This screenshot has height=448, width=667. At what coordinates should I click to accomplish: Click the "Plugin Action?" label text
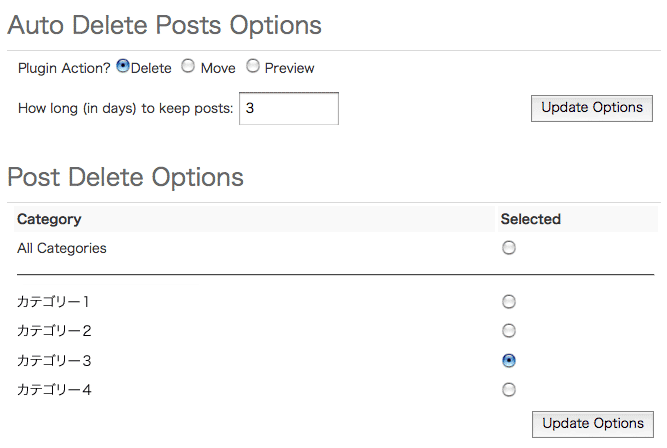coord(64,68)
